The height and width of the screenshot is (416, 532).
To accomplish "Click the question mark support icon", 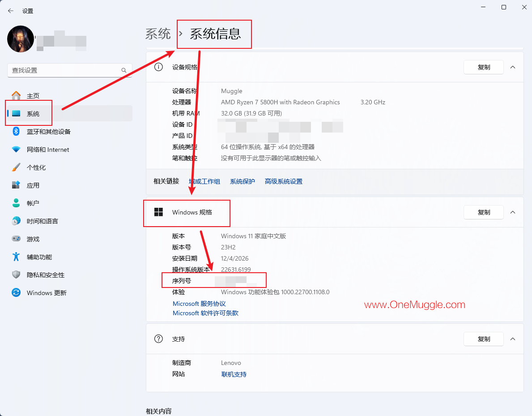I will 158,339.
